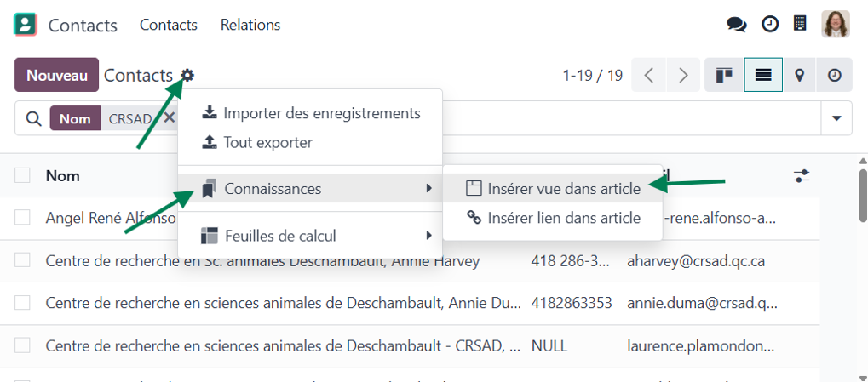Open the Discuss conversations icon
The image size is (868, 382).
pos(736,25)
